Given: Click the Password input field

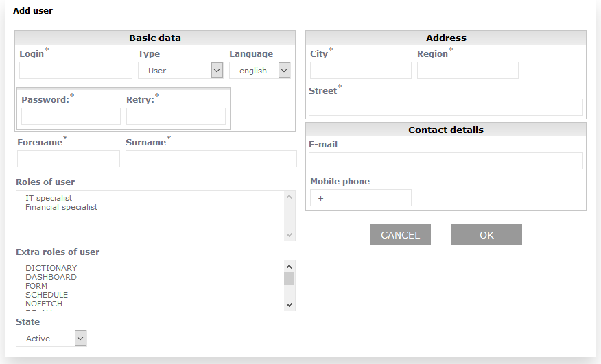Looking at the screenshot, I should tap(71, 117).
